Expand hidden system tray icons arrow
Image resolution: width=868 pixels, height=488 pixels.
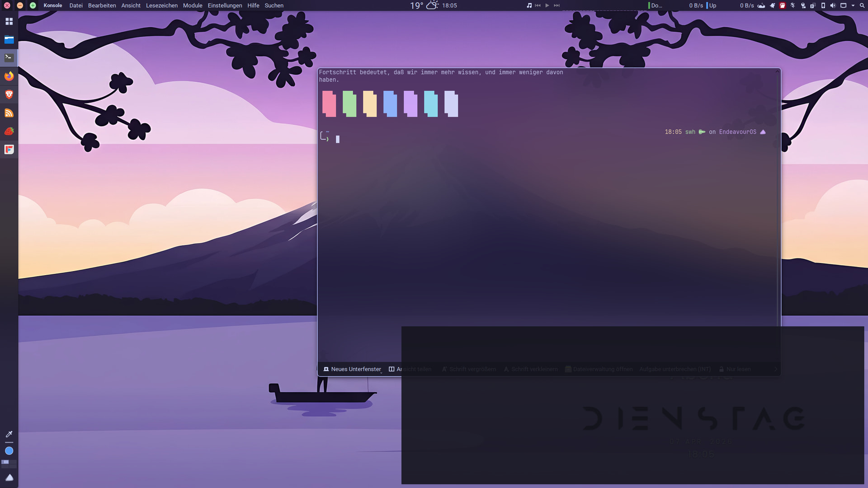[853, 5]
